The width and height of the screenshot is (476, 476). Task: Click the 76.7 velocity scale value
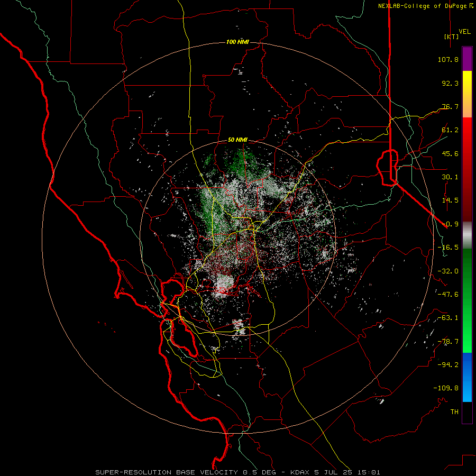tap(450, 106)
